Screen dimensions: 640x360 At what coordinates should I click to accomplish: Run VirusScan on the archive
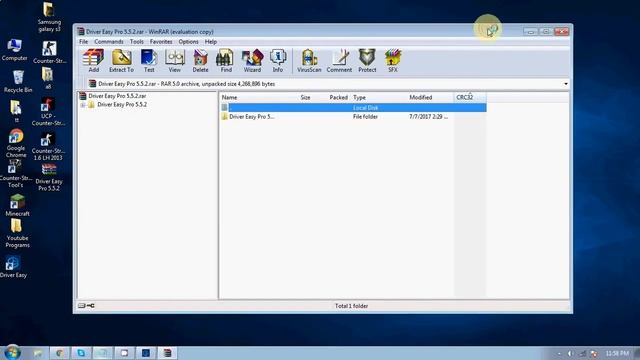pyautogui.click(x=309, y=60)
